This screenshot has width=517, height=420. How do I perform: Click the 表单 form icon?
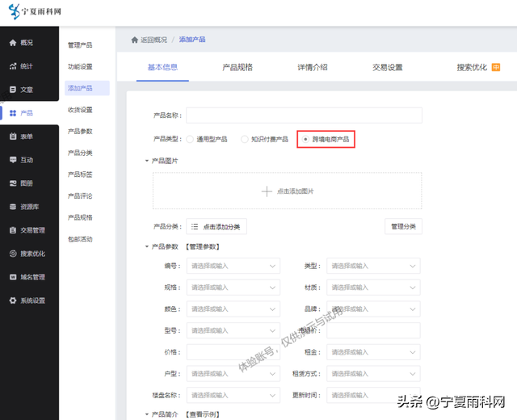(13, 136)
